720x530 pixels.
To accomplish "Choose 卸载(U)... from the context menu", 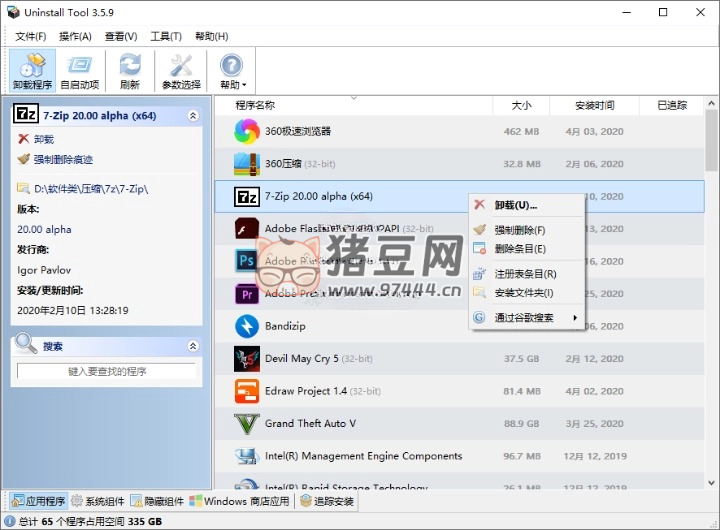I will pos(516,205).
